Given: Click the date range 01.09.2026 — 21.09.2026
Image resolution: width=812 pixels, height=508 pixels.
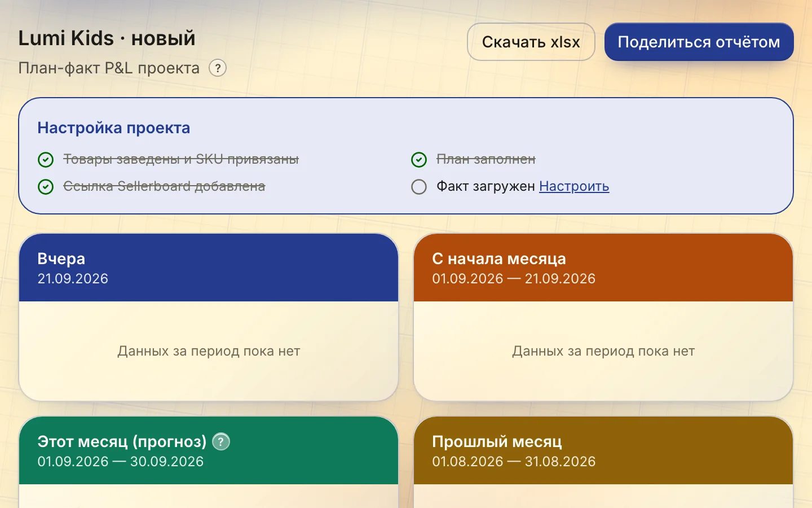Looking at the screenshot, I should [x=514, y=279].
